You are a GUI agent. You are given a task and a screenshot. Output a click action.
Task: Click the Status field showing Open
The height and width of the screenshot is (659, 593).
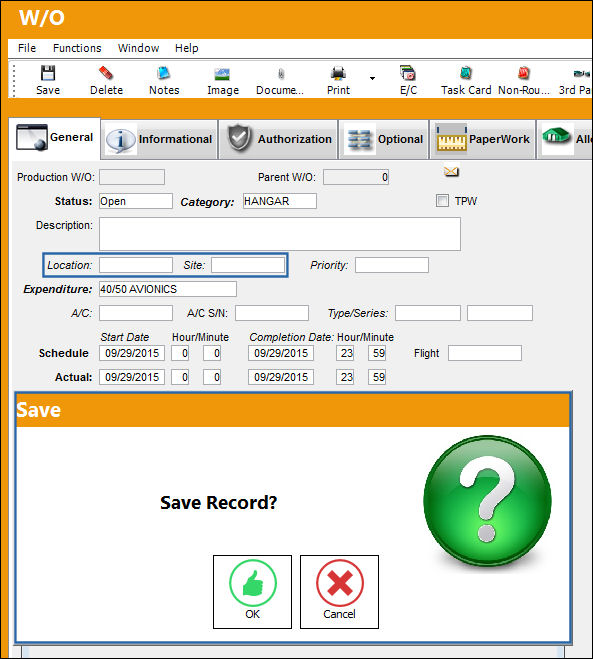pos(136,201)
